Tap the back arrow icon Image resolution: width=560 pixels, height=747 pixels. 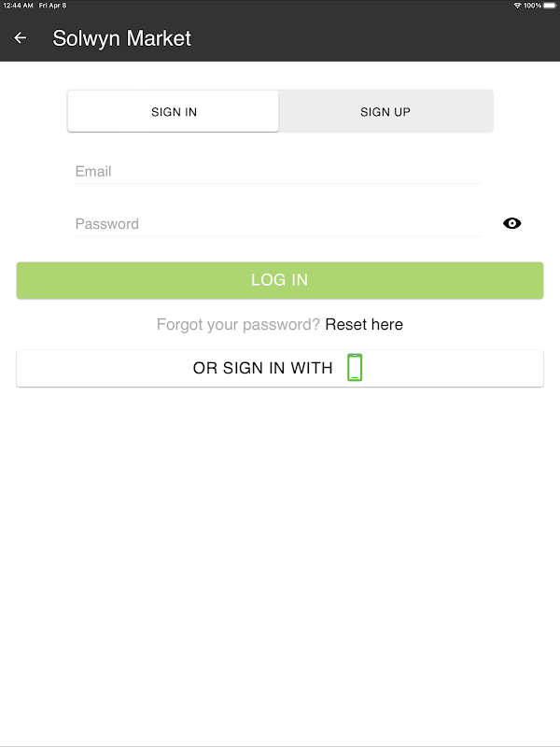pyautogui.click(x=21, y=38)
